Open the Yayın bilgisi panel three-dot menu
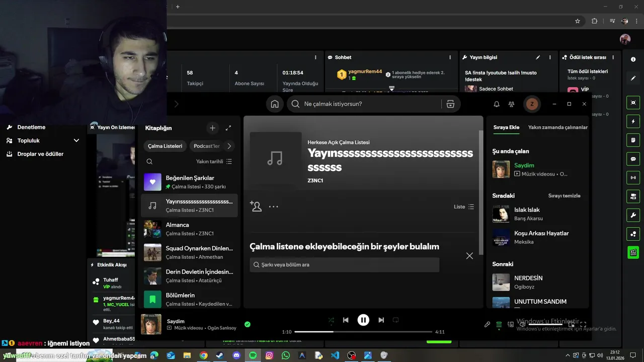644x362 pixels. coord(550,57)
